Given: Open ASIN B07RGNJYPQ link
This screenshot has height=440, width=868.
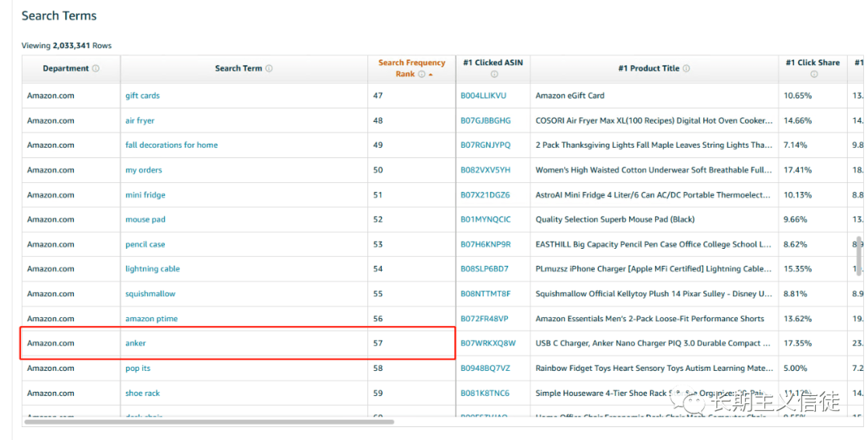Looking at the screenshot, I should 485,145.
